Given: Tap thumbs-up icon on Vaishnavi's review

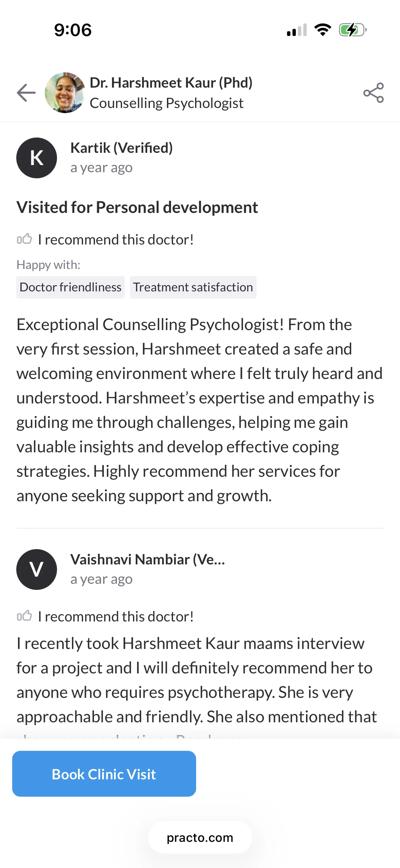Looking at the screenshot, I should tap(24, 616).
